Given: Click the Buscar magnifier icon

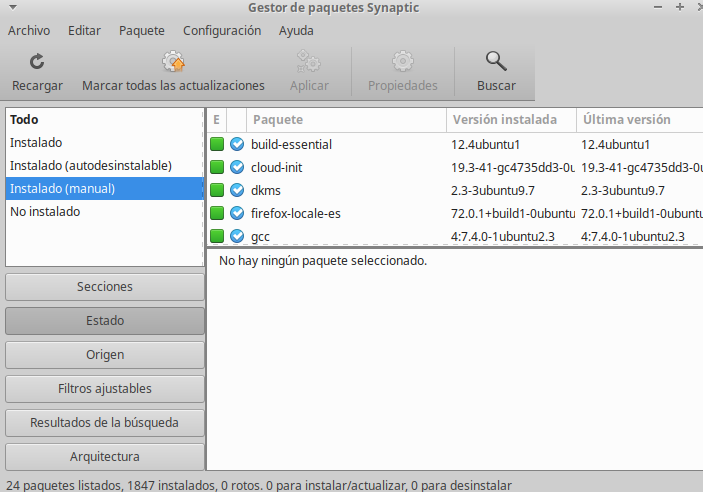Looking at the screenshot, I should point(496,61).
